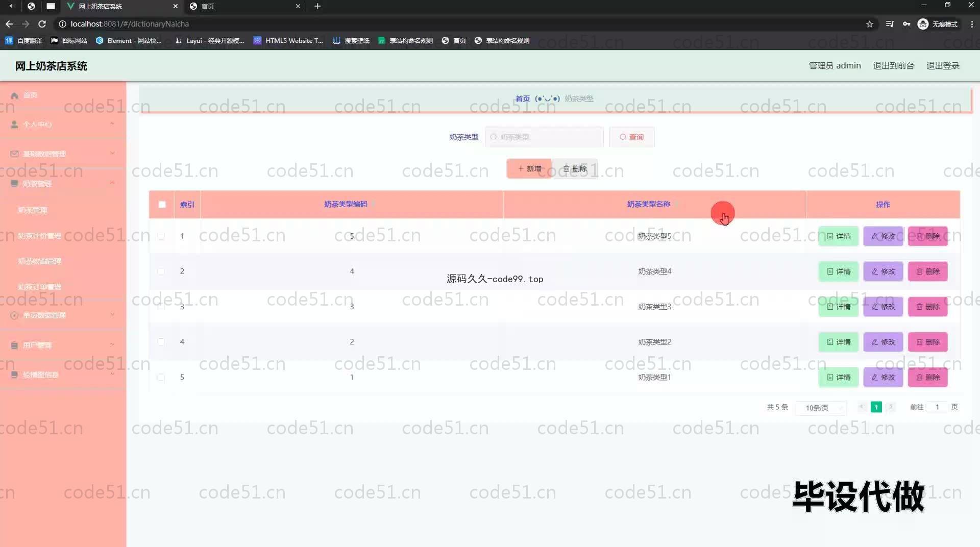
Task: Open the 百度翻译 bookmark
Action: tap(23, 40)
